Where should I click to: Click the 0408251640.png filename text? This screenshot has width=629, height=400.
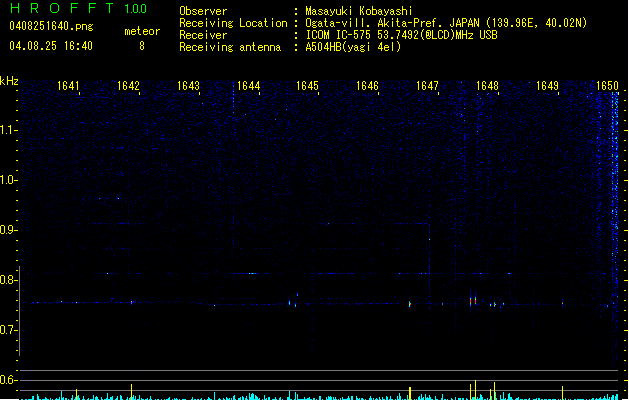click(51, 26)
